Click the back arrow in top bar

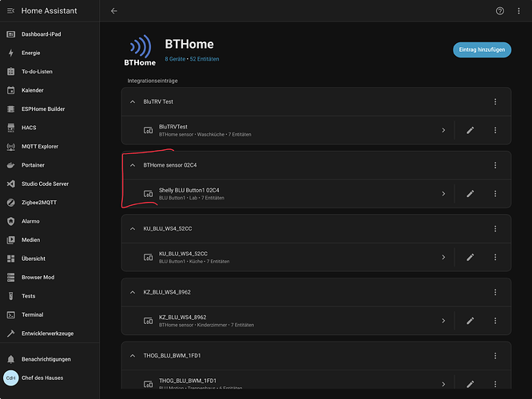(x=114, y=11)
